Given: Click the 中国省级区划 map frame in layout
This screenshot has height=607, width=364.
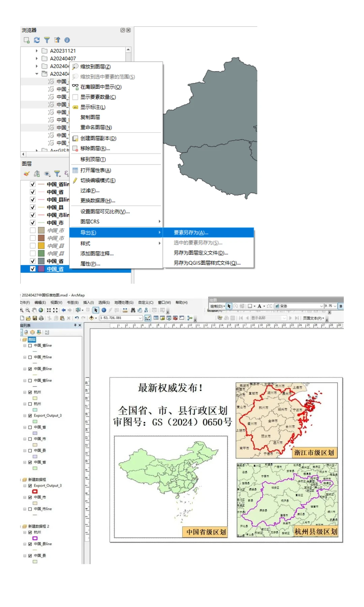Looking at the screenshot, I should [x=171, y=487].
